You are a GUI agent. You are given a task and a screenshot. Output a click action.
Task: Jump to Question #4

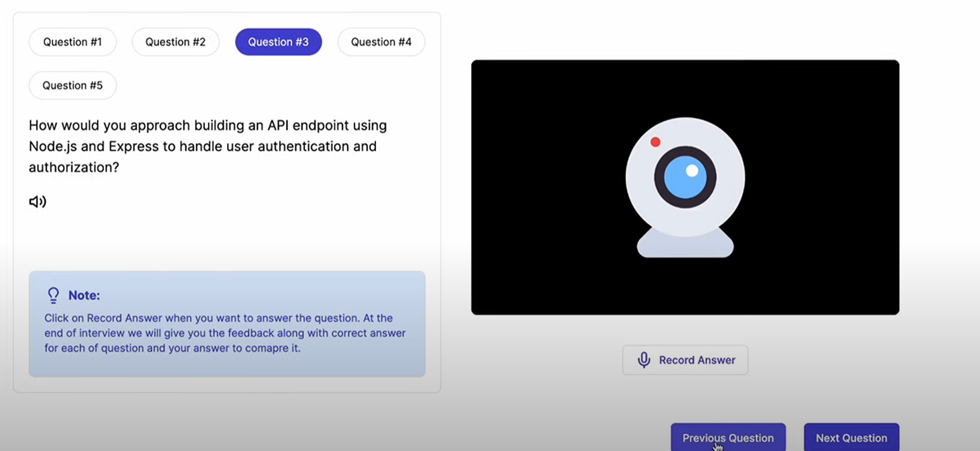[381, 42]
